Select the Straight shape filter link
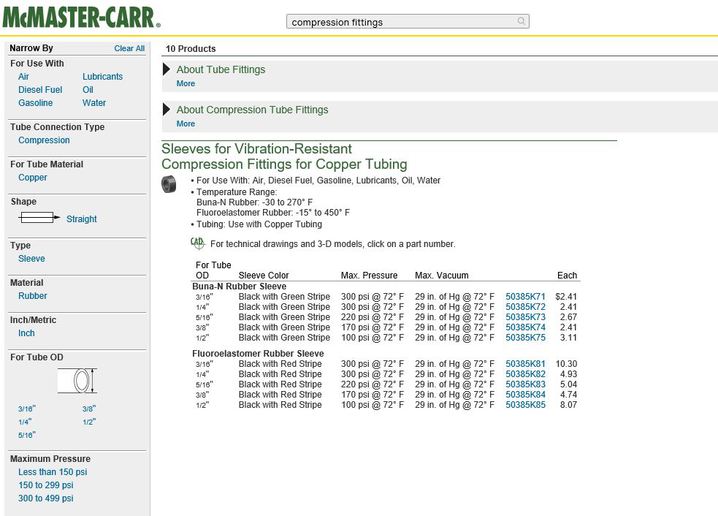Screen dimensions: 718x516 coord(82,219)
